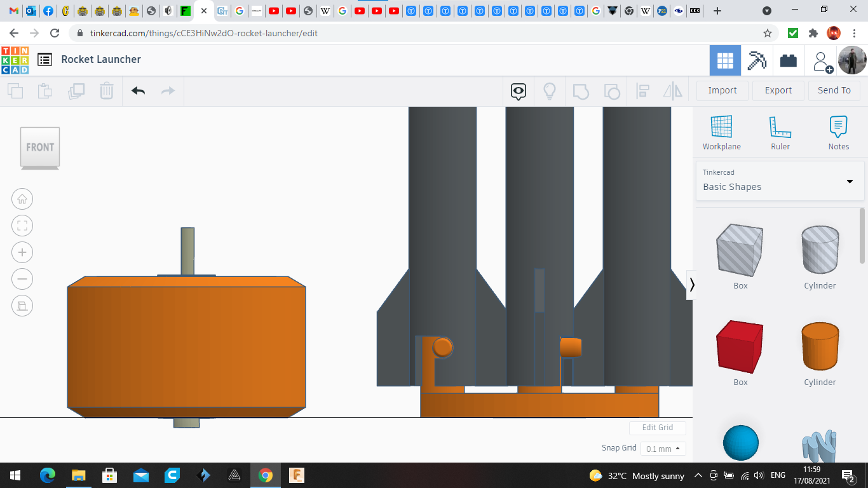Collapse the shapes panel with chevron

point(692,285)
